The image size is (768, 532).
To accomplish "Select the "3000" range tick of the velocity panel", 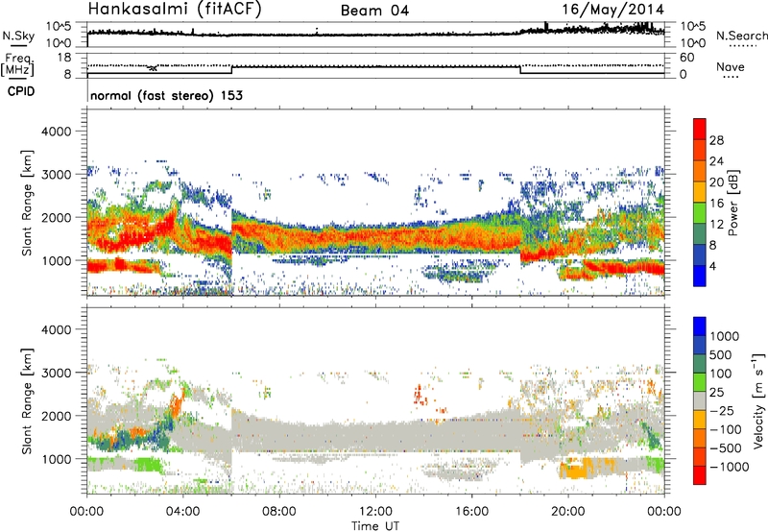I will 56,373.
